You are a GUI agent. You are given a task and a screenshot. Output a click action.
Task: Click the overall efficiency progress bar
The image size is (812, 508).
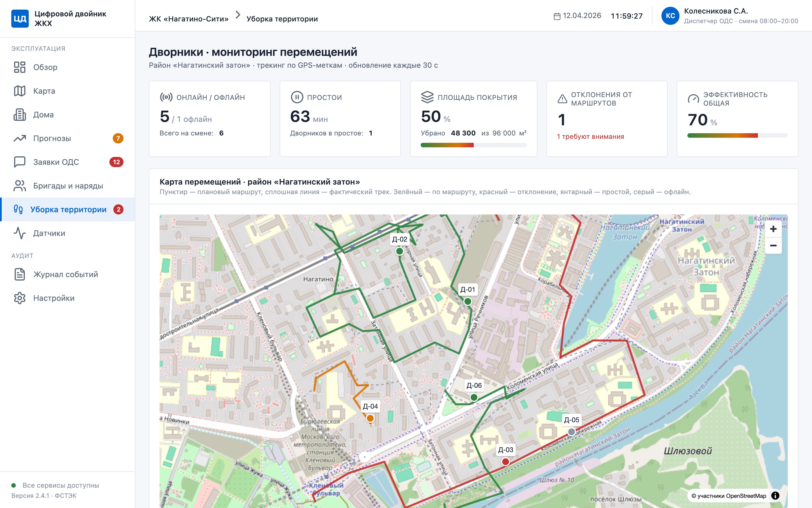(x=737, y=135)
